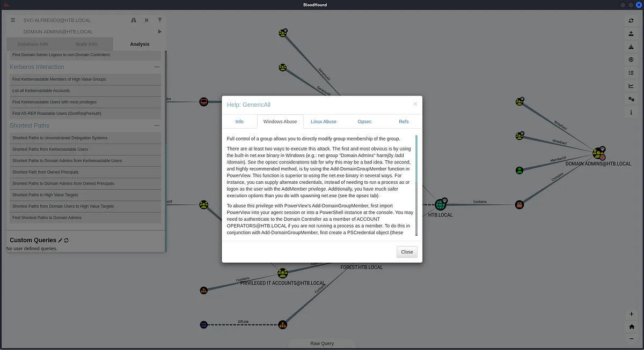Click the DOMAIN ADMINS@HTB.LOCAL target node field
Image resolution: width=644 pixels, height=350 pixels.
coord(87,32)
